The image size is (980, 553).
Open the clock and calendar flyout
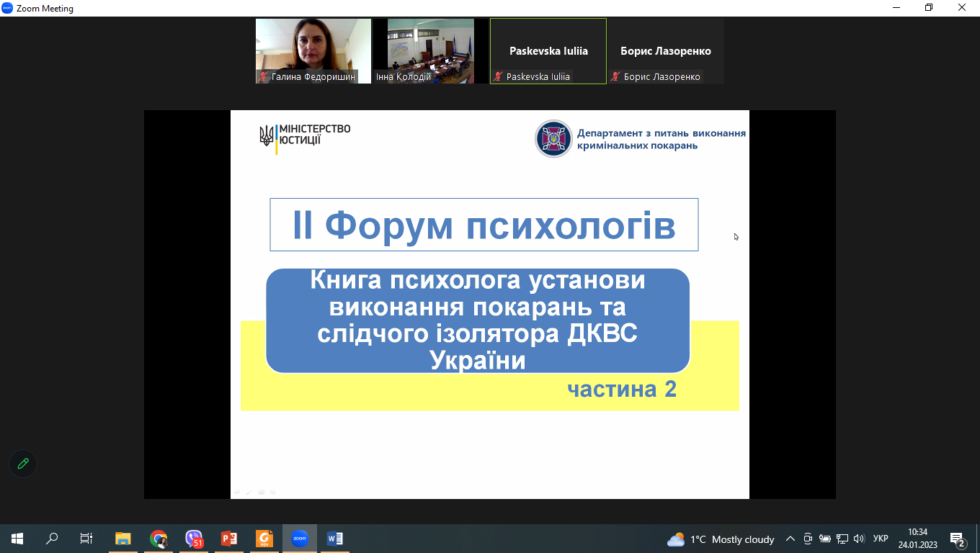917,539
